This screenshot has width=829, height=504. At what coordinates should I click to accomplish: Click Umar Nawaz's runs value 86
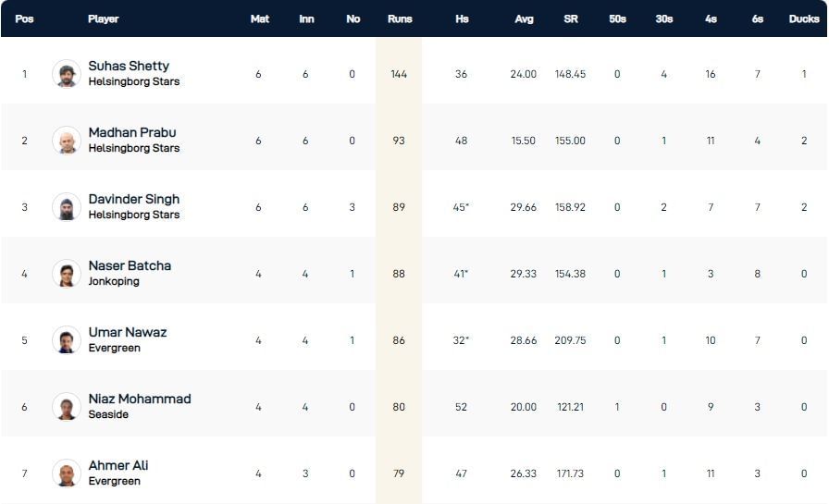(x=399, y=340)
